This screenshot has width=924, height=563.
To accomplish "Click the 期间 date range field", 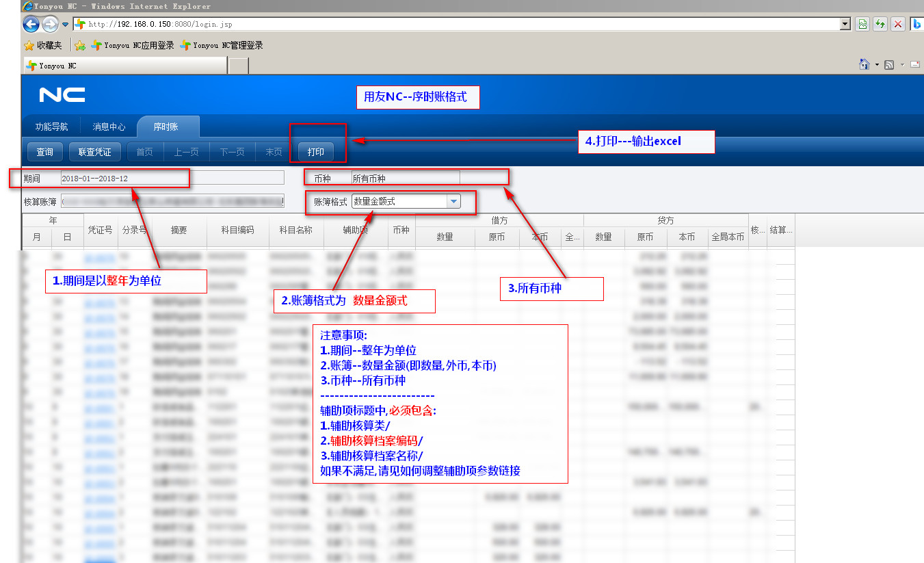I will pyautogui.click(x=171, y=178).
